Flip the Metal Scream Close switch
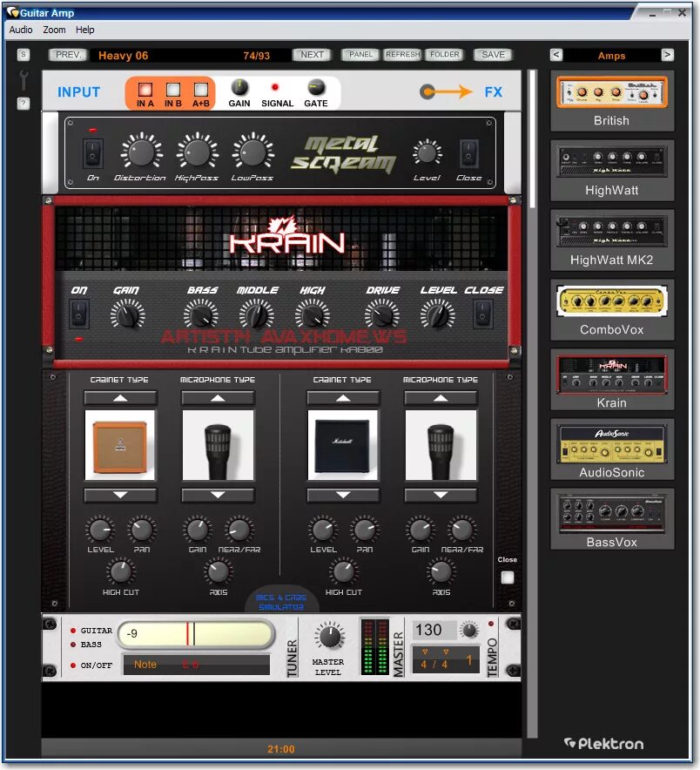Screen dimensions: 700x770 point(468,153)
